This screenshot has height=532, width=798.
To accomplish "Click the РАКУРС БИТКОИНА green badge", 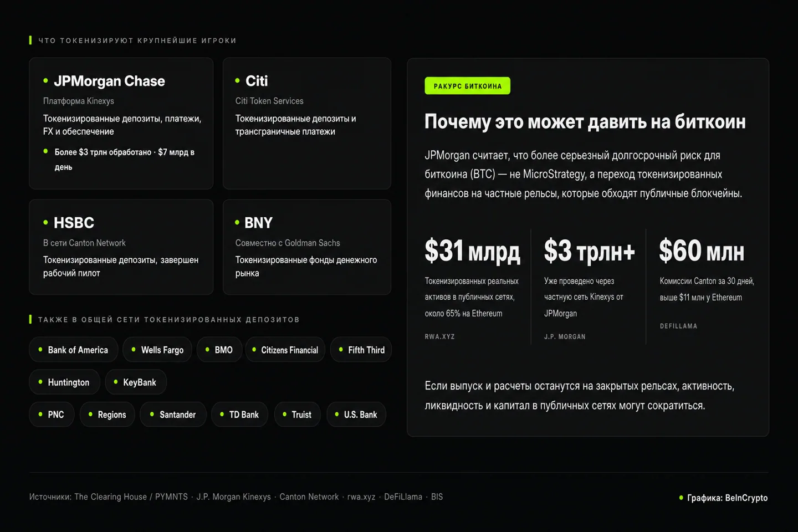I will (x=467, y=86).
